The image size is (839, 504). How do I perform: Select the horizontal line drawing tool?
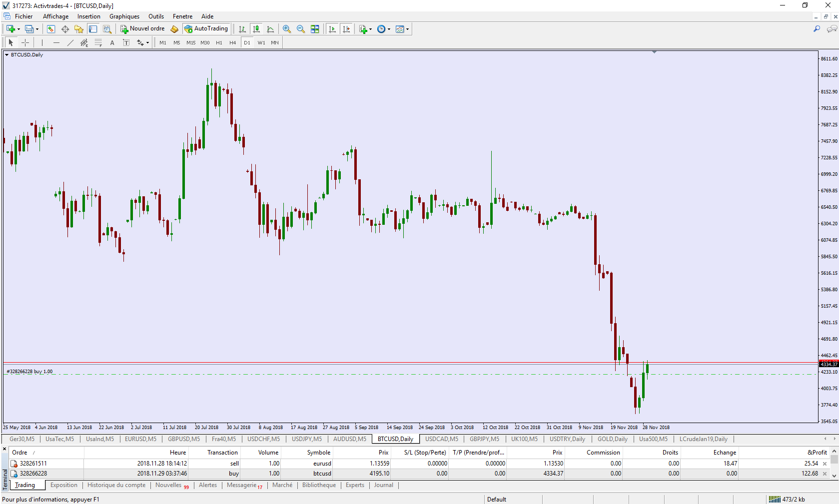pyautogui.click(x=56, y=43)
